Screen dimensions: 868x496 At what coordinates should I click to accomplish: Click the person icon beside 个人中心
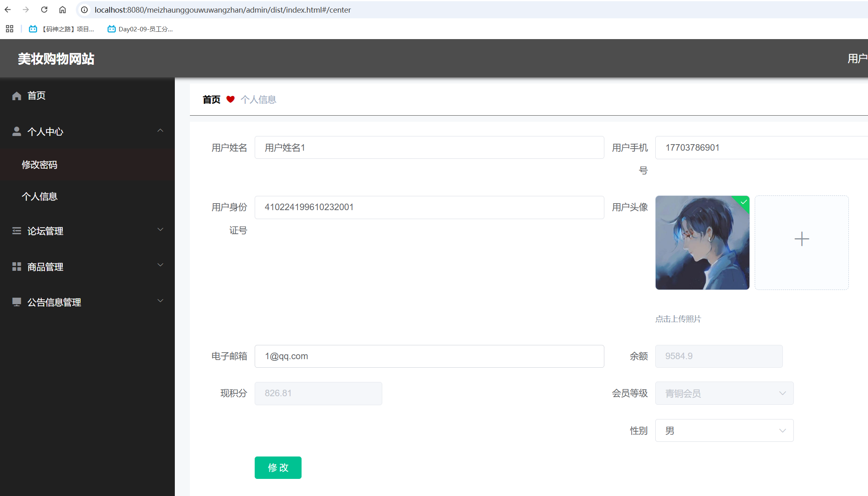[17, 132]
